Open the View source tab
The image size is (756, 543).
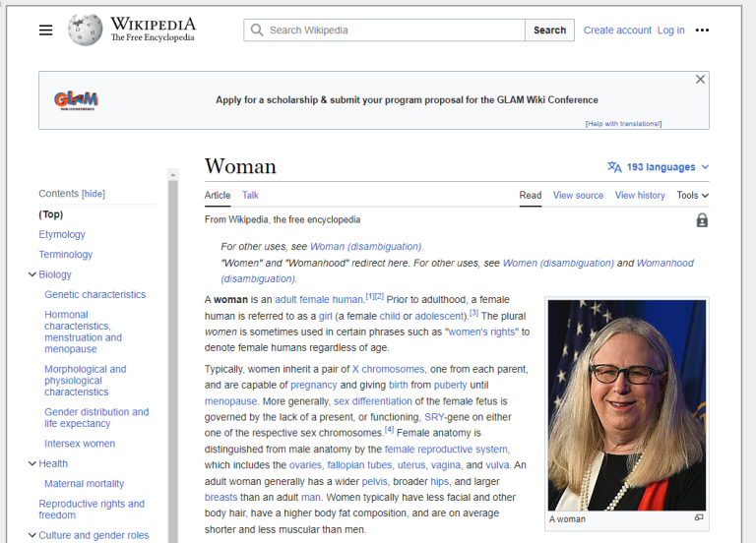[578, 195]
